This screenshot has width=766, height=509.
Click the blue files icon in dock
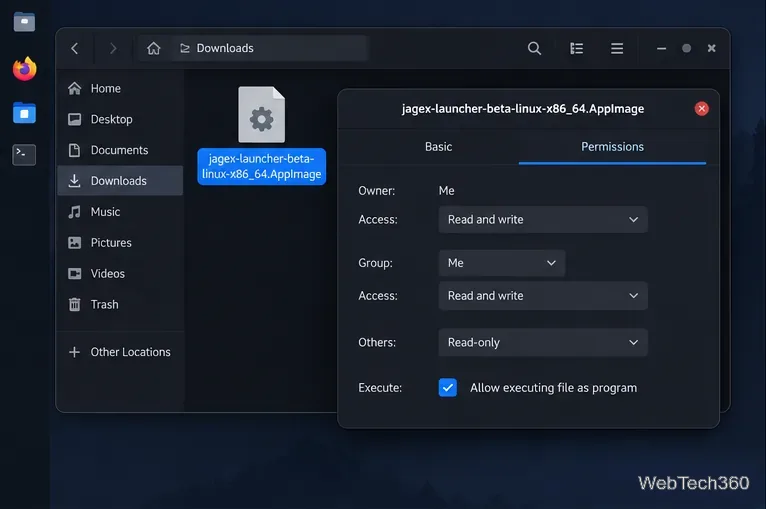pos(24,113)
